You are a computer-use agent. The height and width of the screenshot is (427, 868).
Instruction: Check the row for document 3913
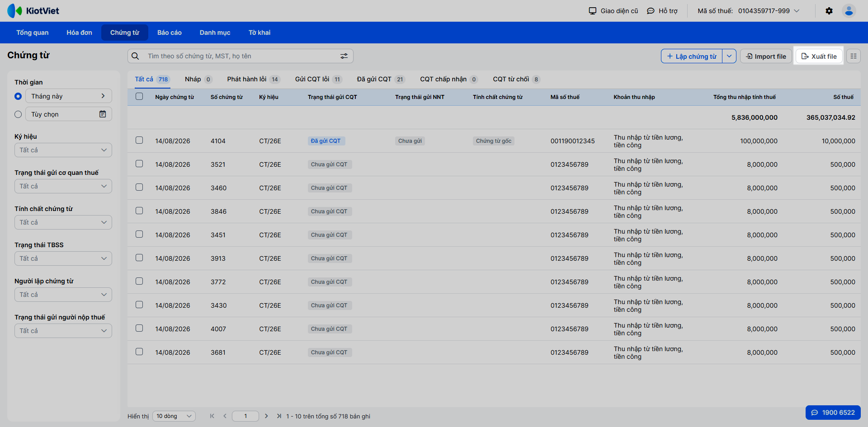coord(139,258)
